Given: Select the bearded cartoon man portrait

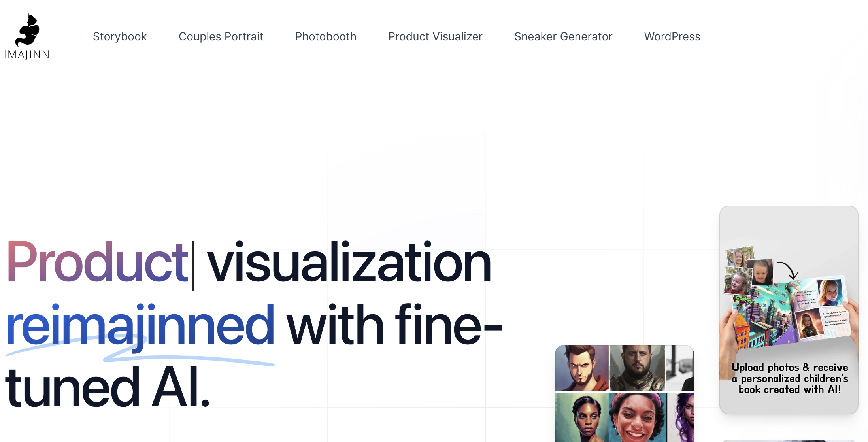Looking at the screenshot, I should pyautogui.click(x=581, y=368).
